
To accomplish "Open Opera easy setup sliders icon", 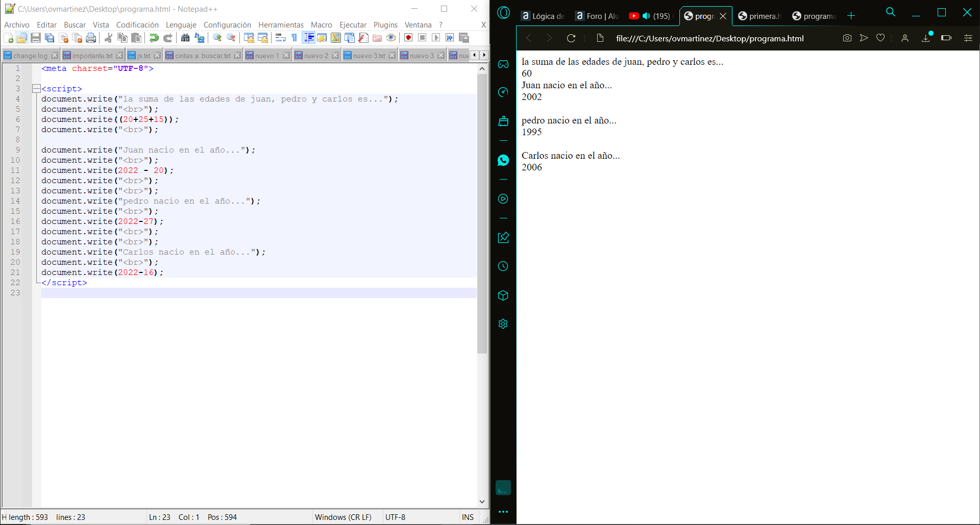I will click(968, 38).
